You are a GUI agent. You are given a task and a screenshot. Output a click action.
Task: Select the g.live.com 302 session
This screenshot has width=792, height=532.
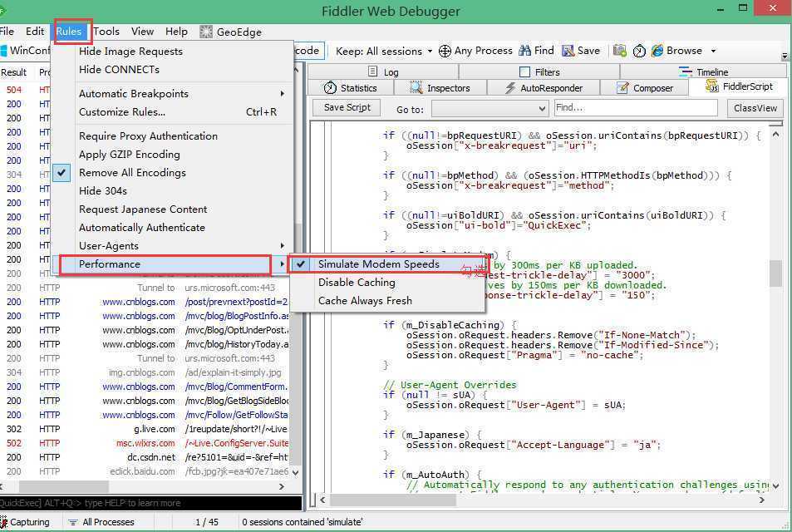tap(145, 429)
